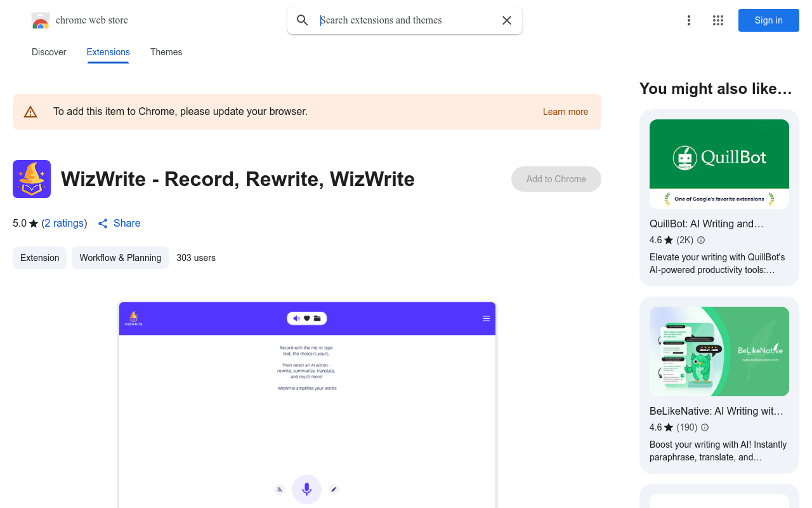The width and height of the screenshot is (812, 508).
Task: Click the 303 users text
Action: pos(196,258)
